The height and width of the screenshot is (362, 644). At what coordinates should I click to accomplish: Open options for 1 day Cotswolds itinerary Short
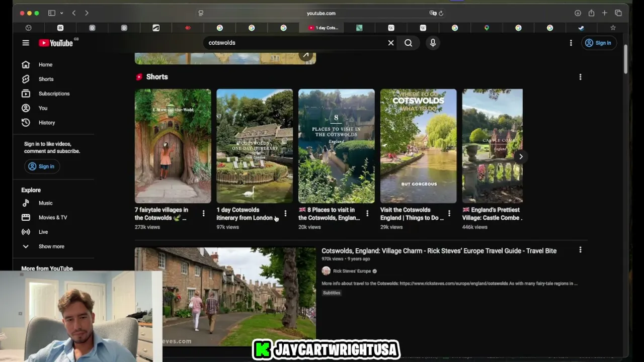[285, 214]
